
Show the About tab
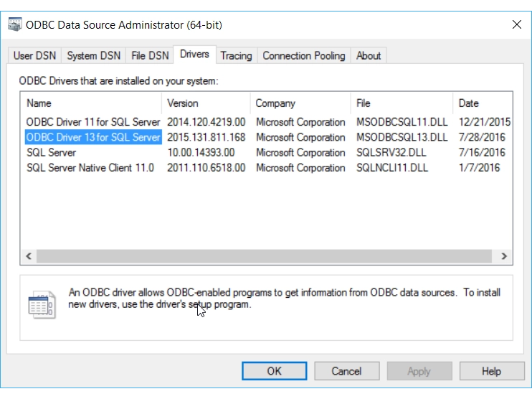[x=369, y=56]
